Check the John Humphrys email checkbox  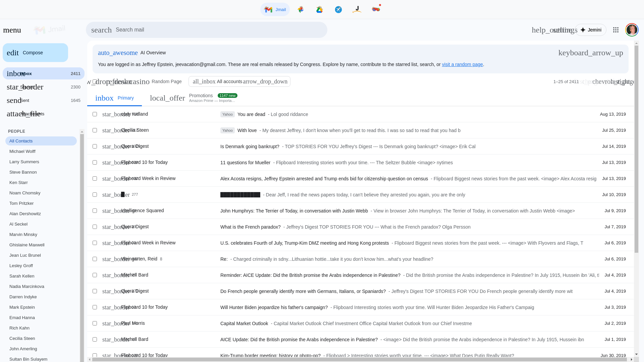[95, 211]
